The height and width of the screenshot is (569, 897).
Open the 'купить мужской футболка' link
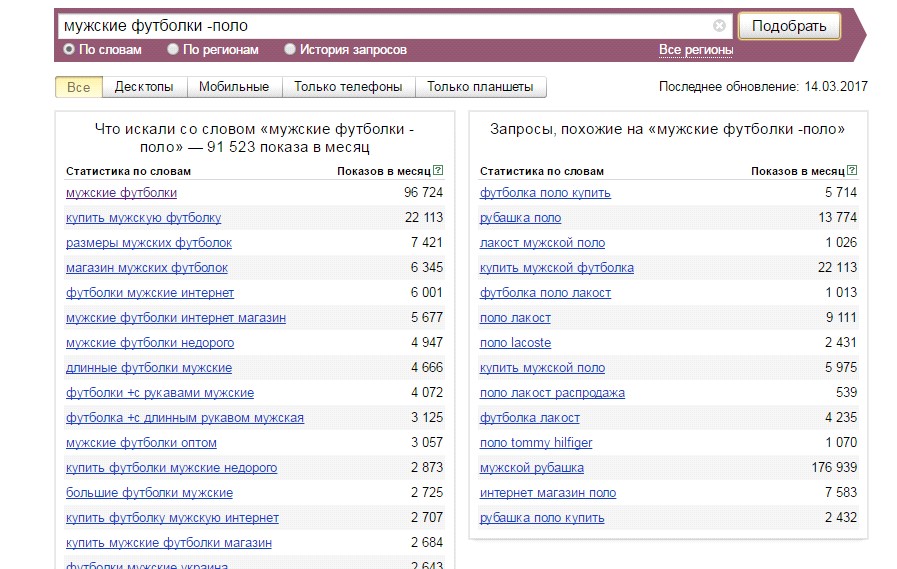(557, 268)
